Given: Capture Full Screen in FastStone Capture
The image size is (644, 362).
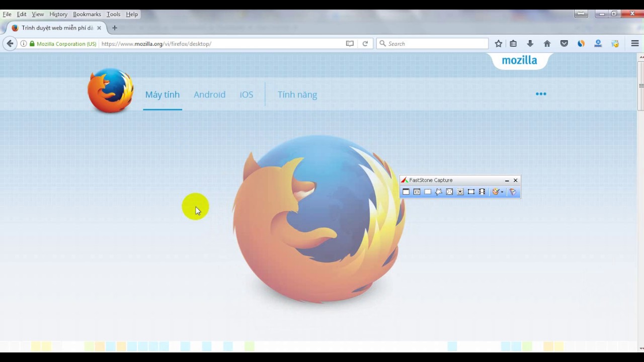Looking at the screenshot, I should 449,192.
